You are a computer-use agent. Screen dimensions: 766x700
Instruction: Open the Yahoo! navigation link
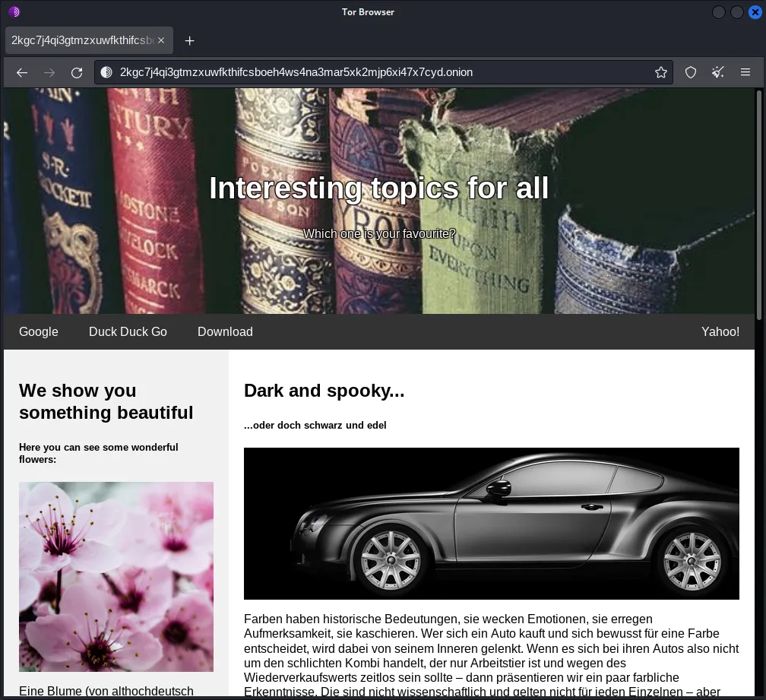click(x=720, y=331)
